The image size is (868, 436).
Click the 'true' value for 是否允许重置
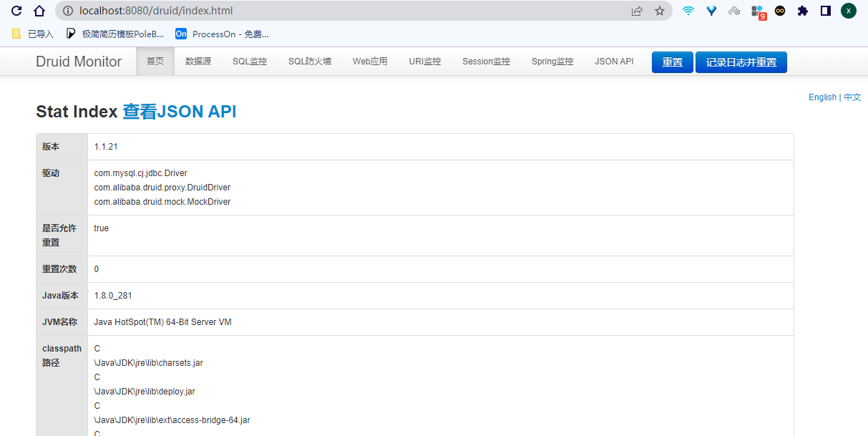click(x=102, y=228)
